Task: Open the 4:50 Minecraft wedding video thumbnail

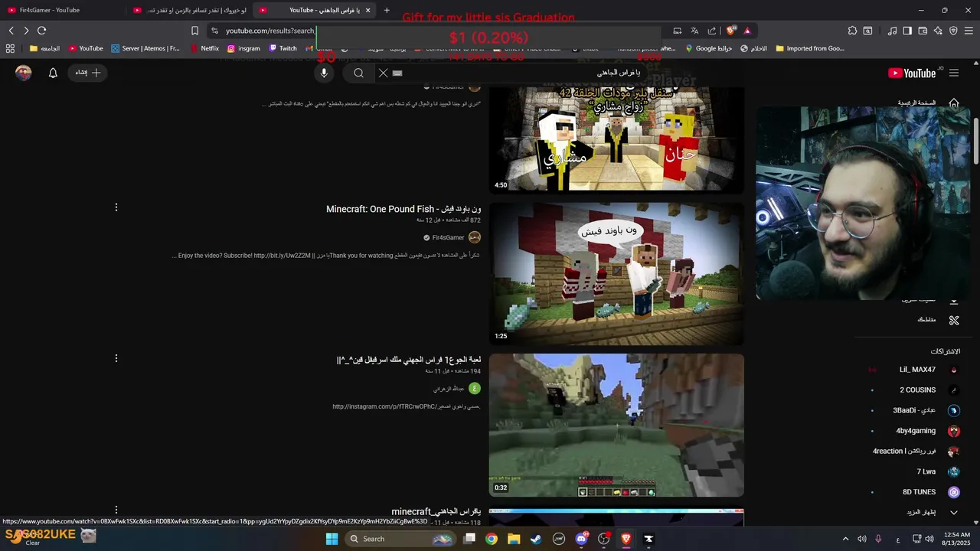Action: pos(616,139)
